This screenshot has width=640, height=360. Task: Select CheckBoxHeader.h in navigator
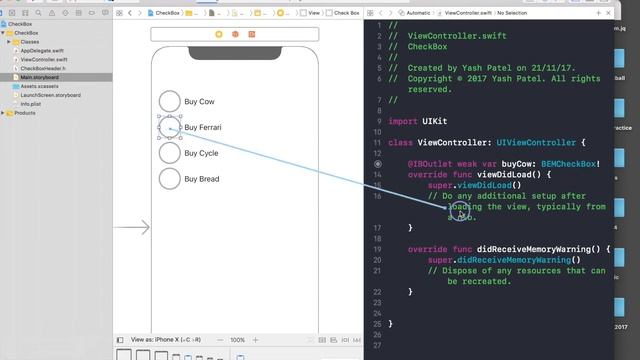point(43,69)
